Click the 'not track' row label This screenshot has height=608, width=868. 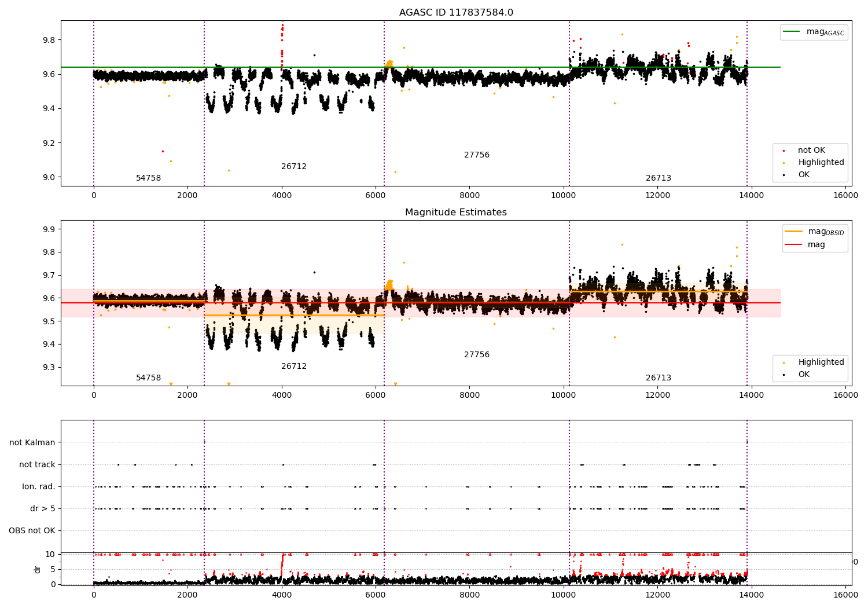[37, 465]
